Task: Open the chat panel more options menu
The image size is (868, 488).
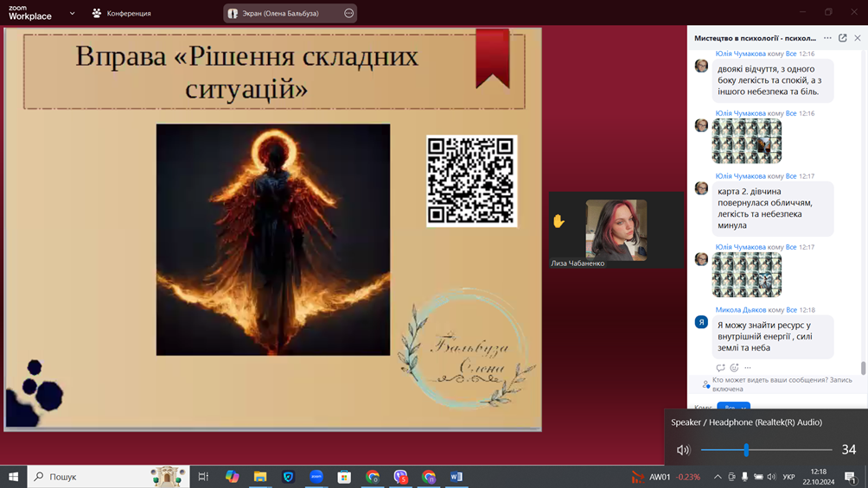Action: coord(827,38)
